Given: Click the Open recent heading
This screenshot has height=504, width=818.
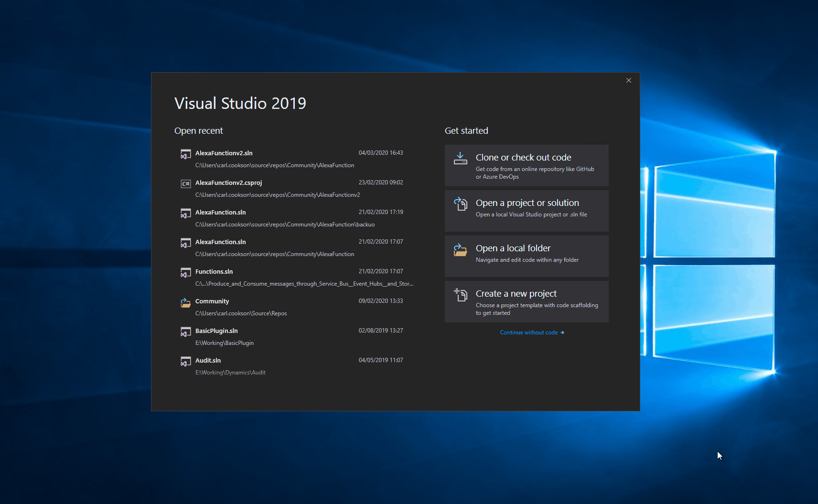Looking at the screenshot, I should [199, 131].
